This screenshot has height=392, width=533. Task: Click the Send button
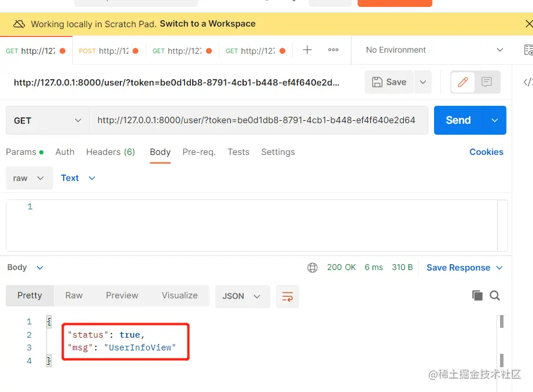pos(458,120)
